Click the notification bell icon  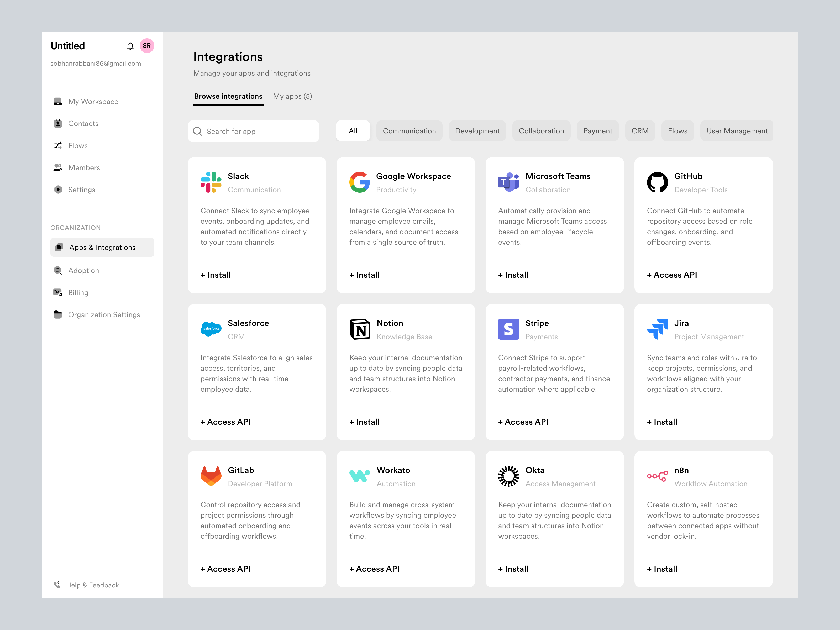coord(130,46)
